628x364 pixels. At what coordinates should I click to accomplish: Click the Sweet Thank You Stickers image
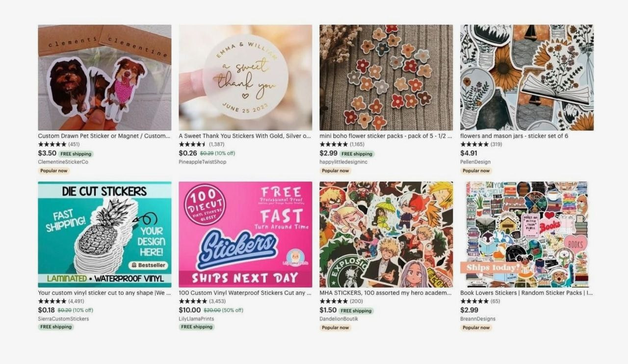245,78
